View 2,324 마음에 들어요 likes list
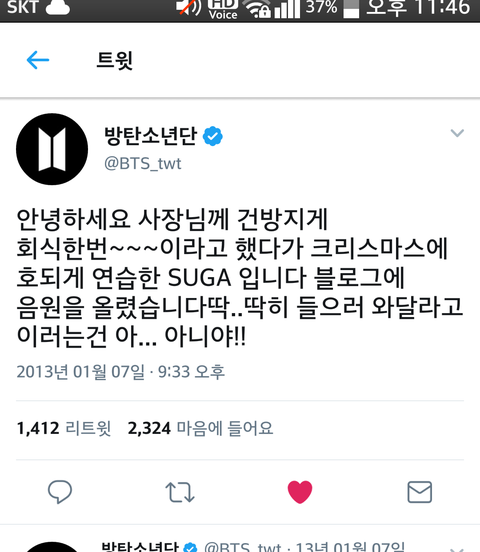 pyautogui.click(x=200, y=428)
